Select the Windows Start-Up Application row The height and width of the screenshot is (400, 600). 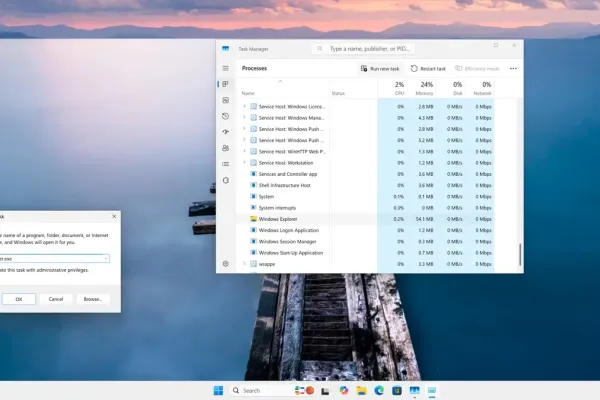pos(367,253)
